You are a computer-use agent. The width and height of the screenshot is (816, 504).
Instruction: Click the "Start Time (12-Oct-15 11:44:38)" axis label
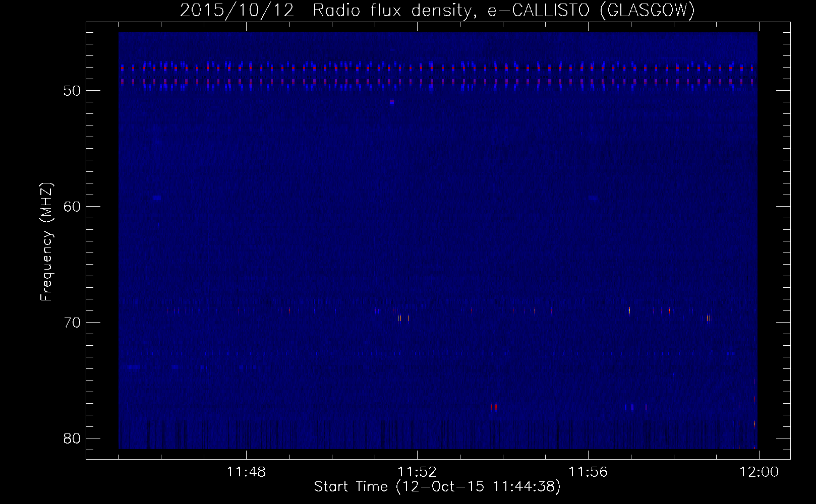pyautogui.click(x=437, y=487)
